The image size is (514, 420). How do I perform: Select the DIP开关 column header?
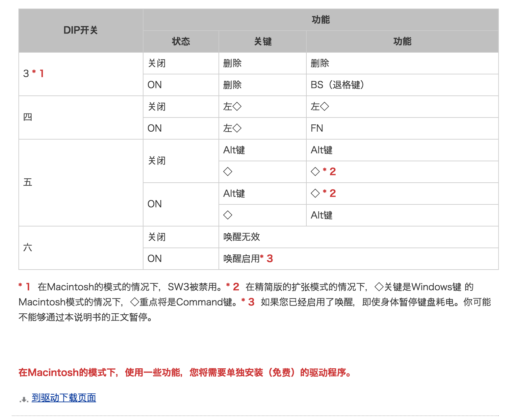[80, 31]
